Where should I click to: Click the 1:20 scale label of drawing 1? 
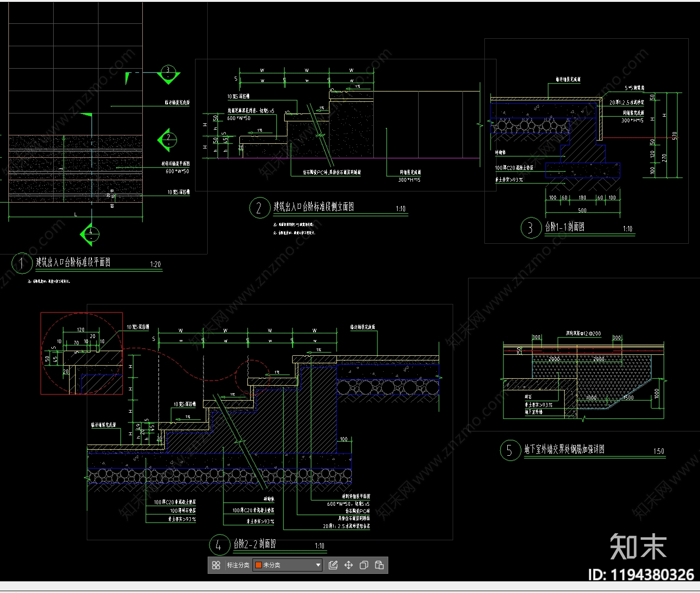coord(155,264)
